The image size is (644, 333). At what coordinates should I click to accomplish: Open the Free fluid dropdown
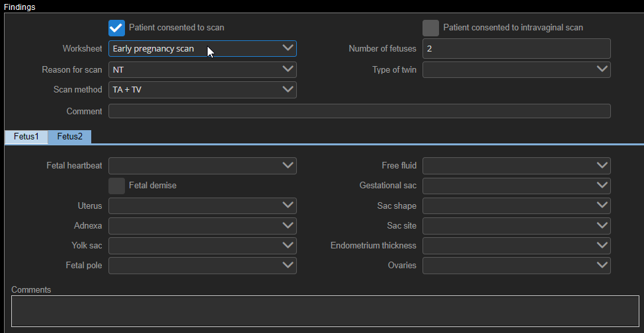tap(516, 165)
